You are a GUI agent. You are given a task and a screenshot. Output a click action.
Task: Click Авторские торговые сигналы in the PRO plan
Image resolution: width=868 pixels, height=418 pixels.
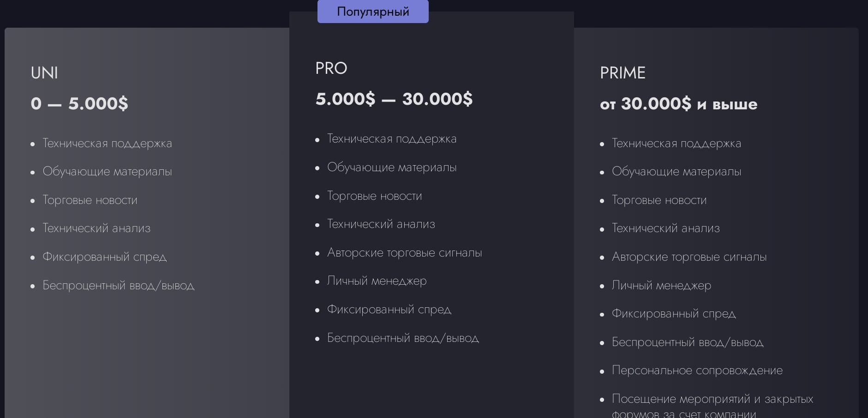[x=405, y=253]
